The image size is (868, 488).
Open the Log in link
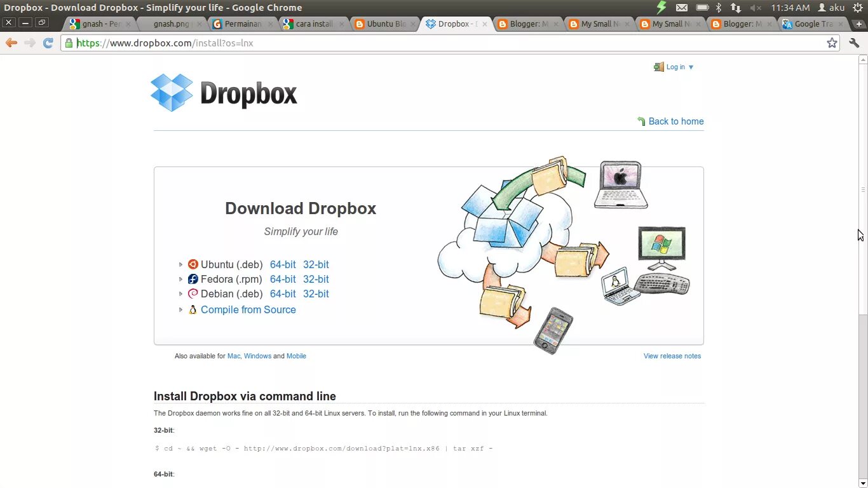pyautogui.click(x=675, y=67)
